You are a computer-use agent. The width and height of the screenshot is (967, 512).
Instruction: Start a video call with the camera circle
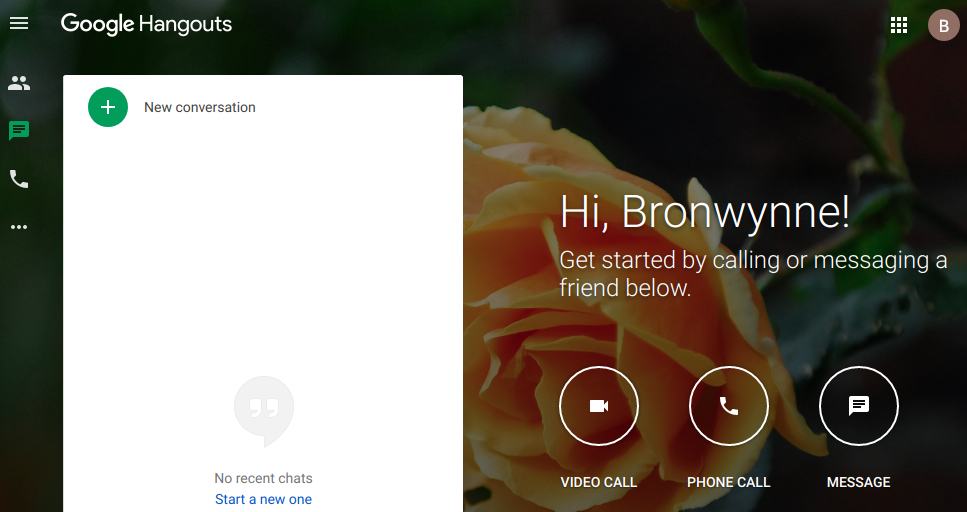pyautogui.click(x=599, y=406)
